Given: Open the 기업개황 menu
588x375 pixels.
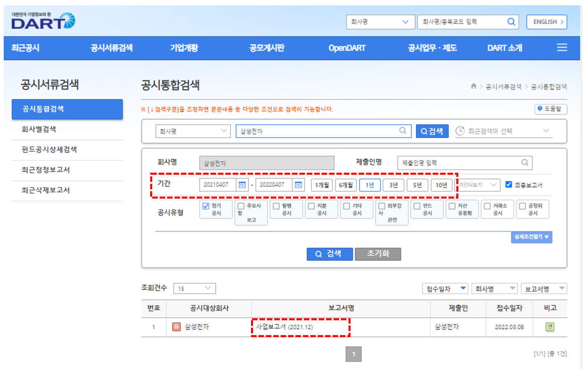Looking at the screenshot, I should pyautogui.click(x=184, y=48).
